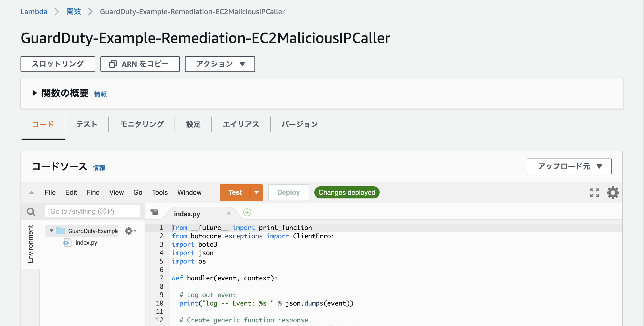Click the print json.dumps(event) line

(x=266, y=303)
